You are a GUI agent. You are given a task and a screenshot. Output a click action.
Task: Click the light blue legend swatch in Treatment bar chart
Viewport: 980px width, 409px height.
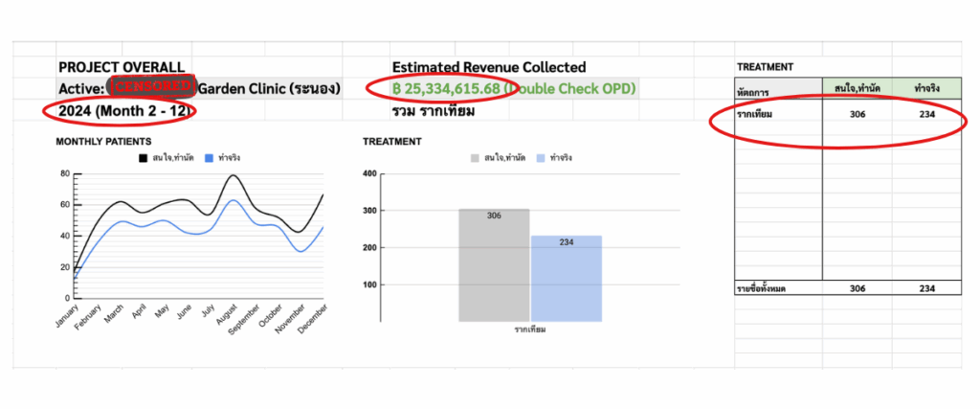[x=541, y=158]
